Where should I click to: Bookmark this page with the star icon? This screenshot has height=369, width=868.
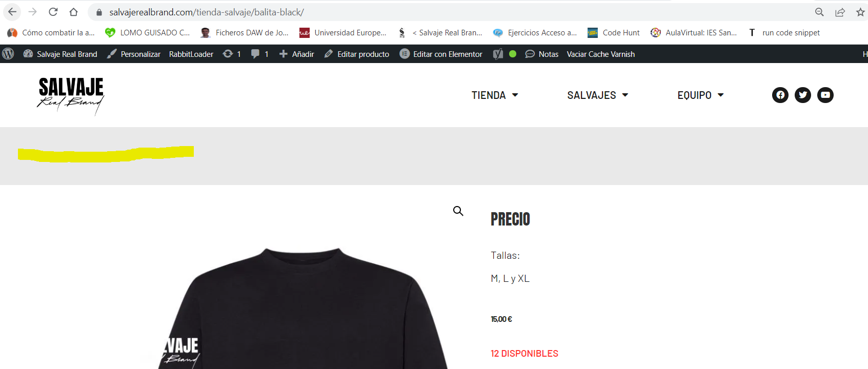[860, 12]
